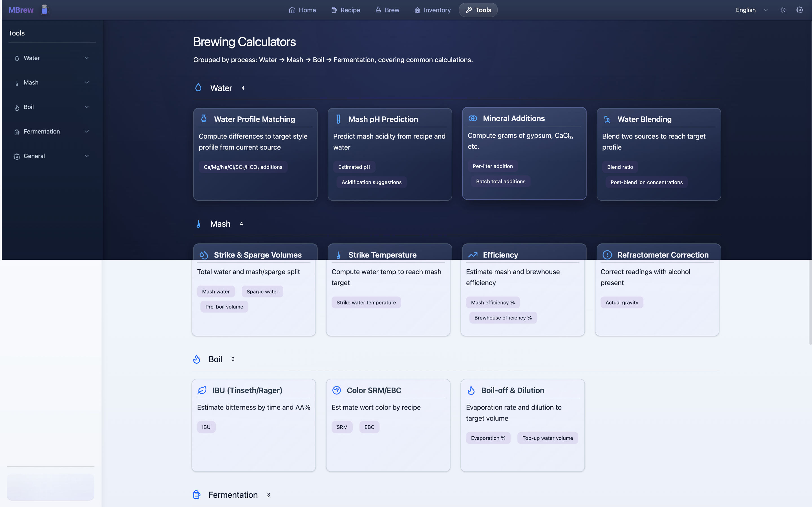
Task: Click the Refractometer Correction alert icon
Action: (607, 255)
